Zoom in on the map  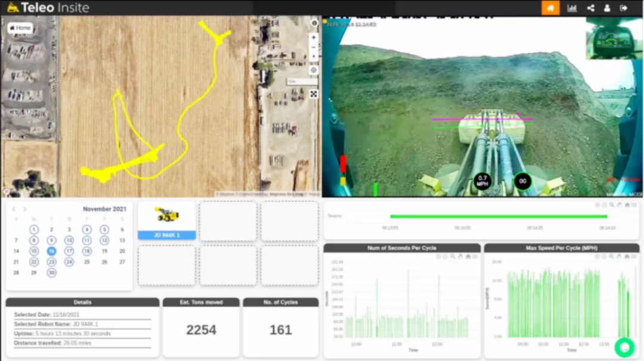coord(314,37)
